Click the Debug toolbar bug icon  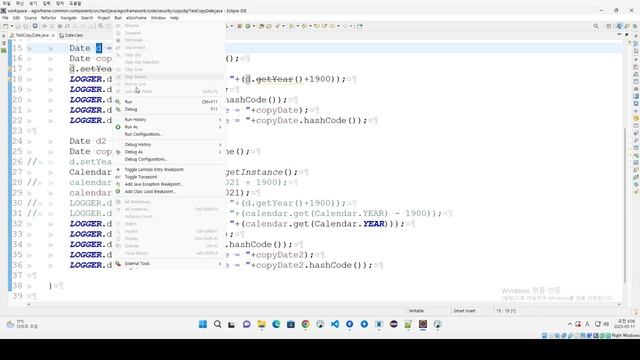tap(240, 26)
